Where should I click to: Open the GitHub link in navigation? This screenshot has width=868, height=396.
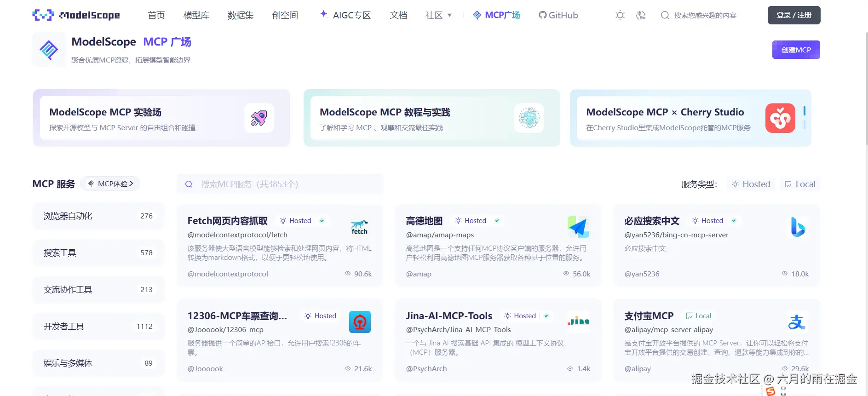click(558, 15)
